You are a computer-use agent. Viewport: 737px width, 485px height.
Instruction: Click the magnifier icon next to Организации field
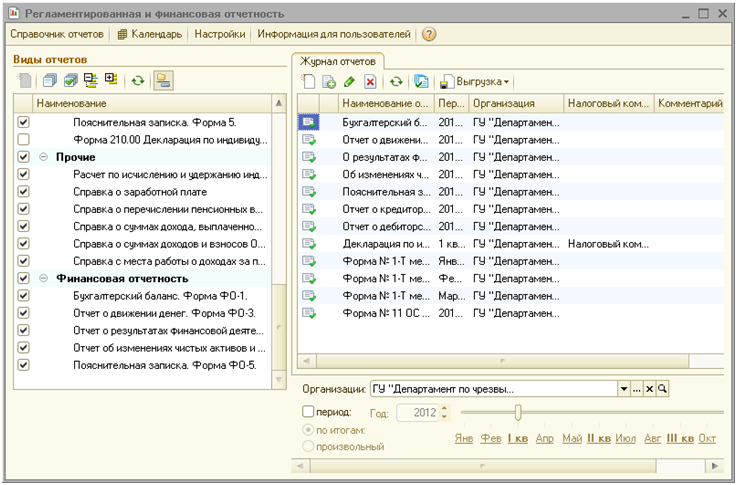[661, 388]
